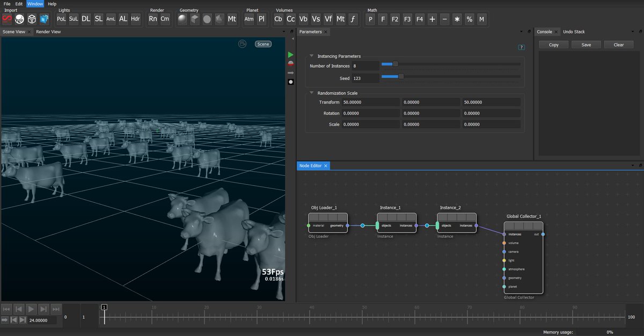Screen dimensions: 644x336
Task: Add an AL light node
Action: coord(123,19)
